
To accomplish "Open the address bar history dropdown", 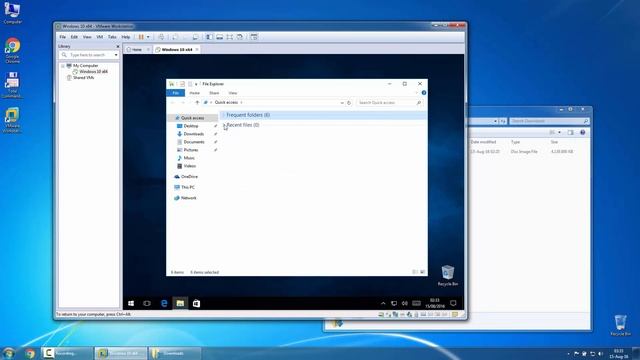I will [x=342, y=103].
